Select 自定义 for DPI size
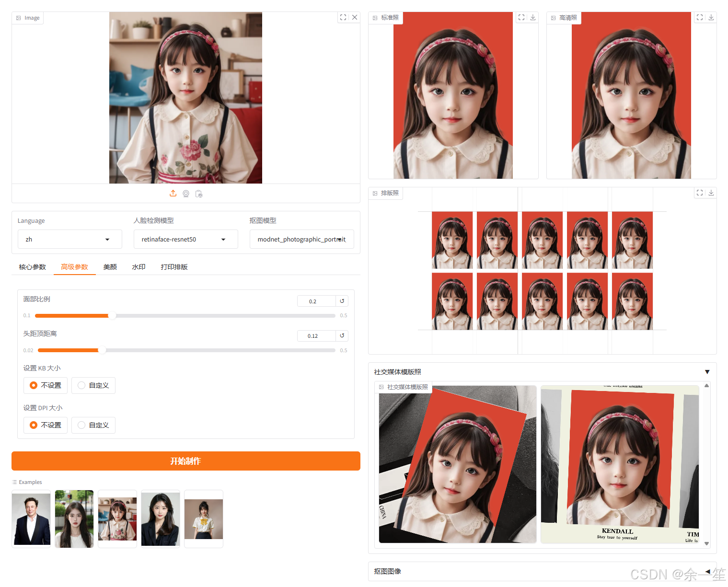 93,425
